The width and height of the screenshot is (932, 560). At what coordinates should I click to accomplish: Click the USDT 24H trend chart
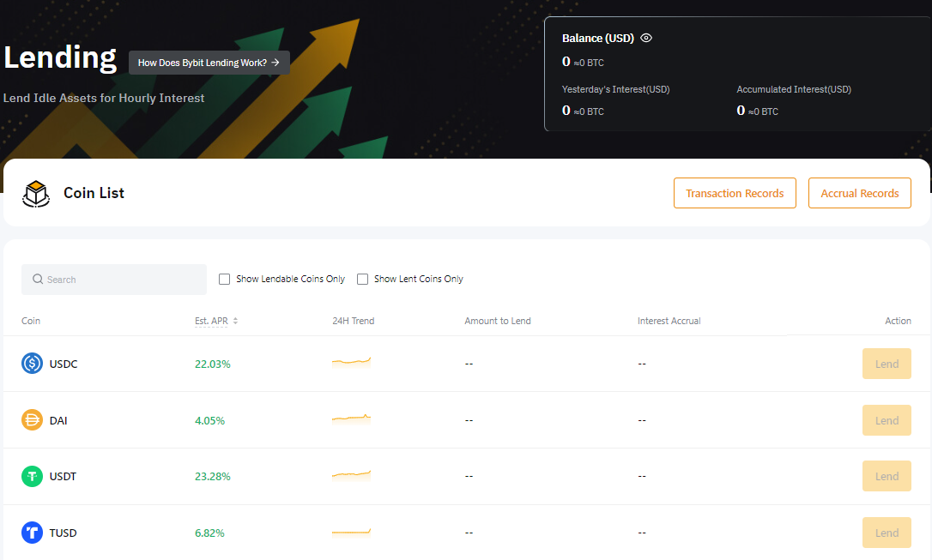(351, 475)
